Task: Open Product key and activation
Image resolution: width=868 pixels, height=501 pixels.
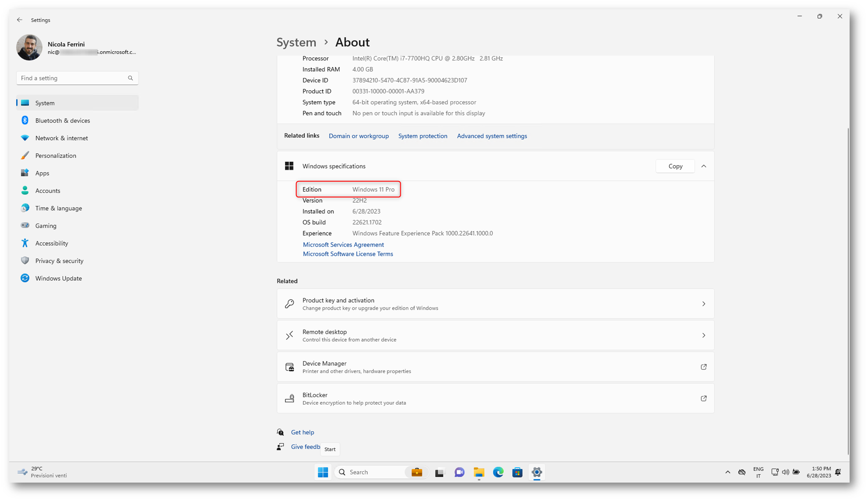Action: click(x=495, y=304)
